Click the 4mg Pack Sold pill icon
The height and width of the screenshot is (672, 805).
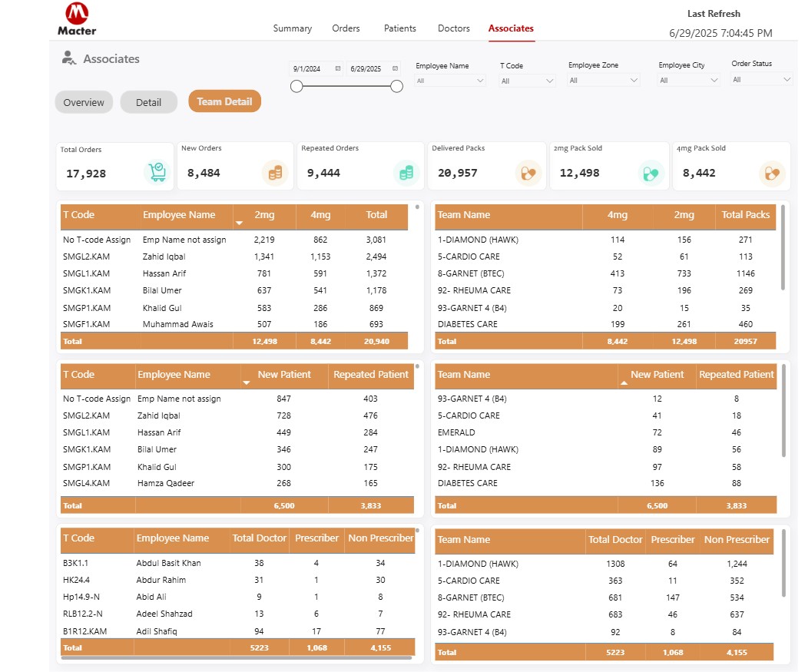tap(771, 173)
